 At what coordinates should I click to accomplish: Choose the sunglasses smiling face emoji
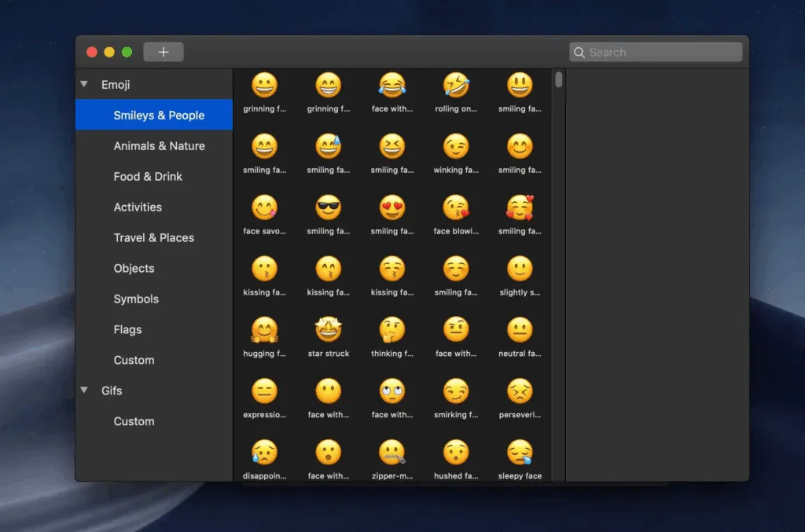click(x=328, y=207)
